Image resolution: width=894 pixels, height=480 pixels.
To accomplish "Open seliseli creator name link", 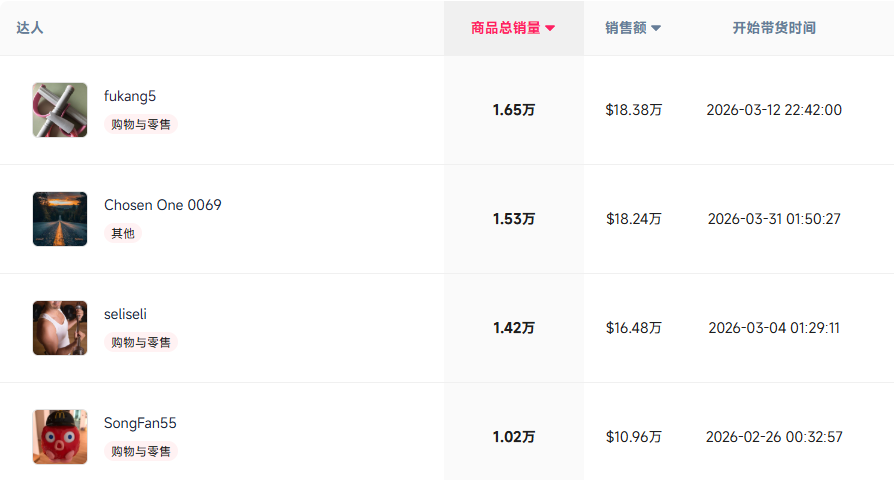I will (125, 314).
